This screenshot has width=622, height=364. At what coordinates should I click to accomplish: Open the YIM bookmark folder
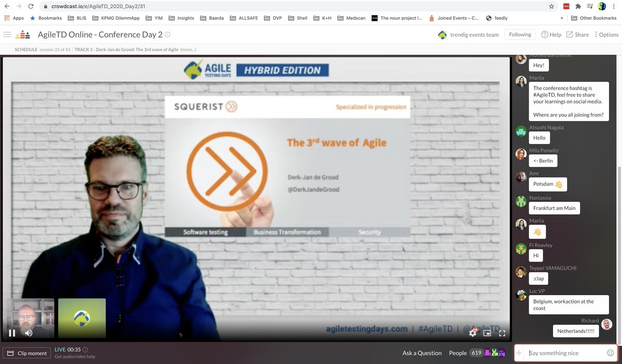tap(154, 18)
